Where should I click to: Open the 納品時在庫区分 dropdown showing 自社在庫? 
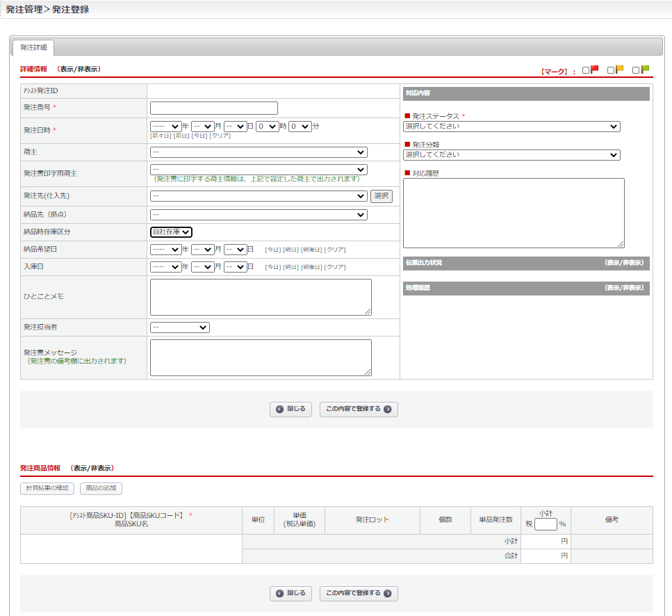coord(171,232)
